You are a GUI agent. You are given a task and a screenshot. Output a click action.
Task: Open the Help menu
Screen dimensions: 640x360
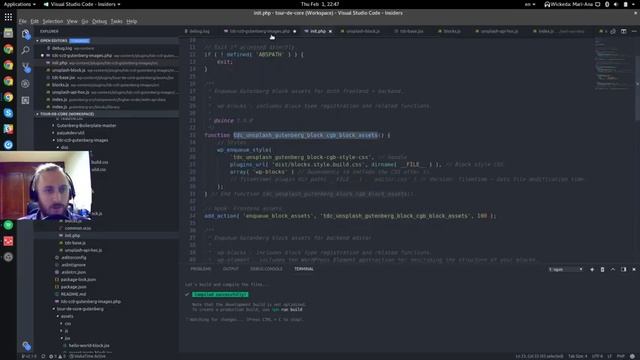131,21
